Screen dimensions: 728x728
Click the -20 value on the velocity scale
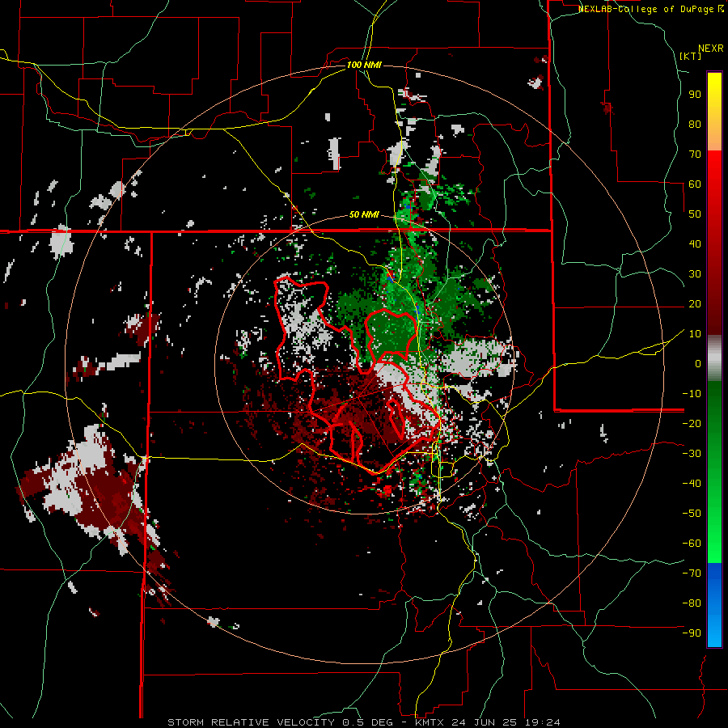[x=692, y=423]
